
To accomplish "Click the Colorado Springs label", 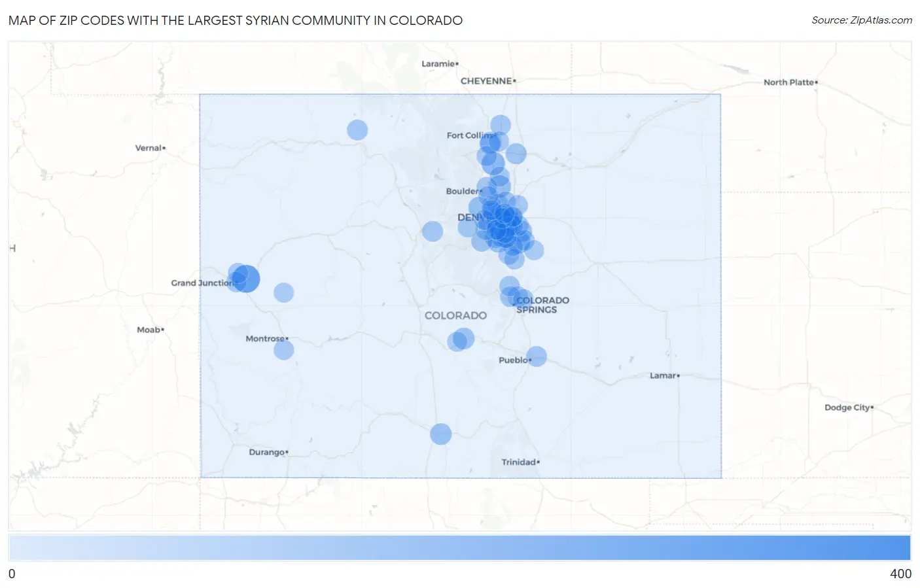I will point(542,305).
